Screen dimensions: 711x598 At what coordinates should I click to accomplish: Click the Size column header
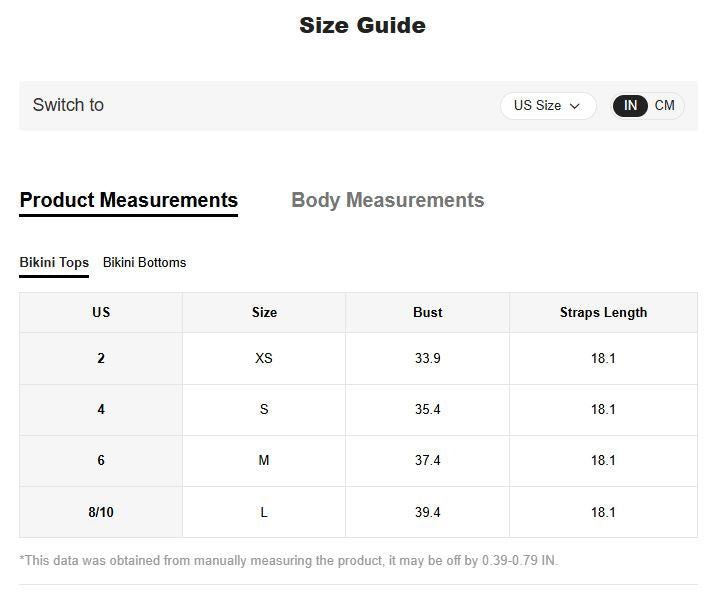264,312
